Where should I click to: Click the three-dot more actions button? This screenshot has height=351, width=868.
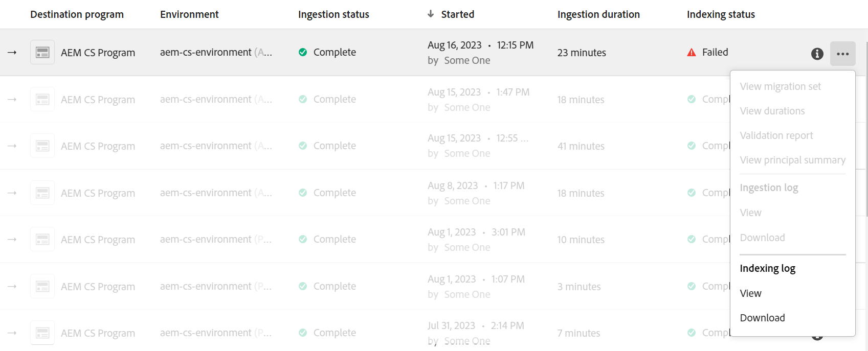(x=842, y=54)
